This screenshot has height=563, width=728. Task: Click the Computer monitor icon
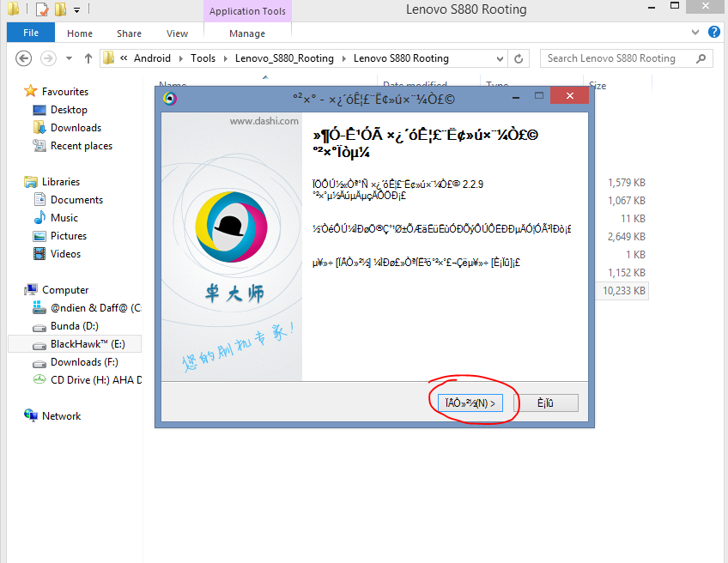(31, 289)
